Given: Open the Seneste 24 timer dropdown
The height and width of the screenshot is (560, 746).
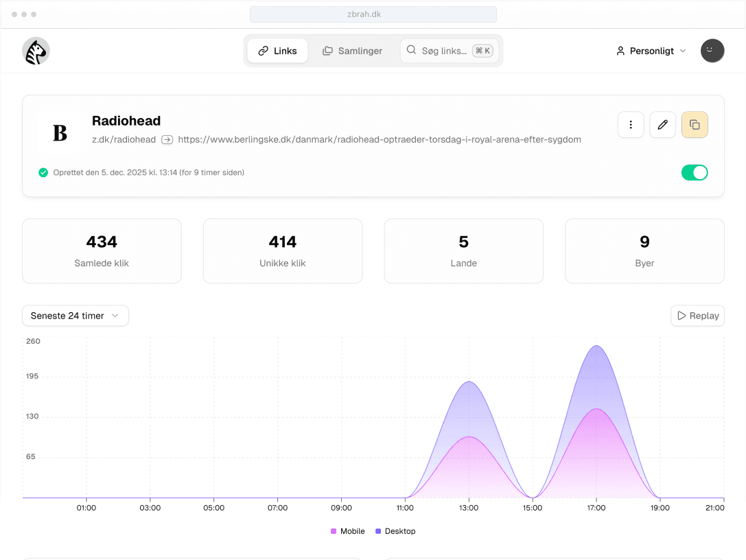Looking at the screenshot, I should [x=75, y=316].
